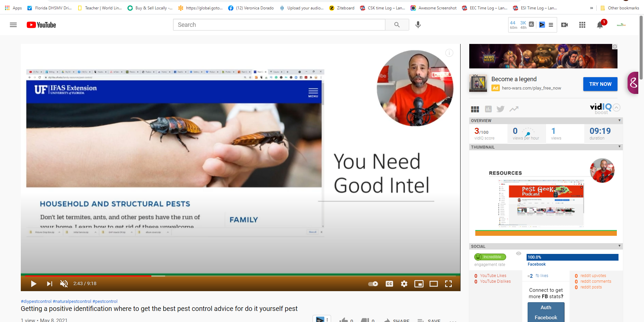
Task: Click the #diypestcontrol hashtag
Action: 36,302
